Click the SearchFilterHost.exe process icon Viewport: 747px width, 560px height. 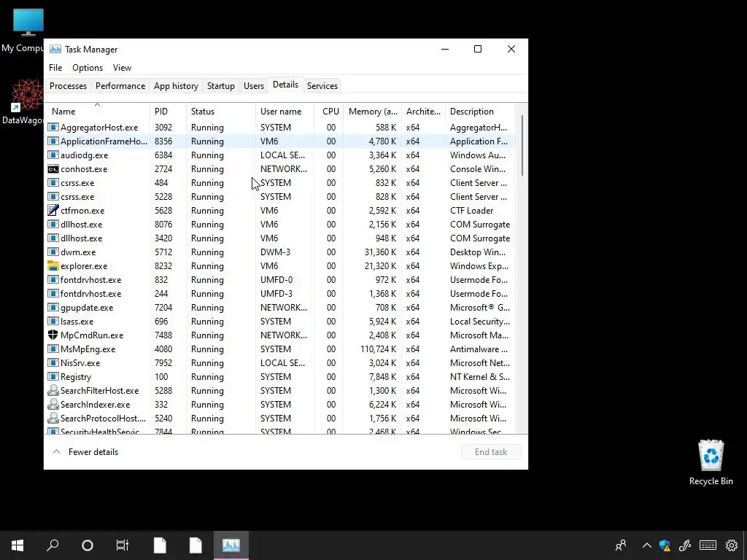[53, 391]
